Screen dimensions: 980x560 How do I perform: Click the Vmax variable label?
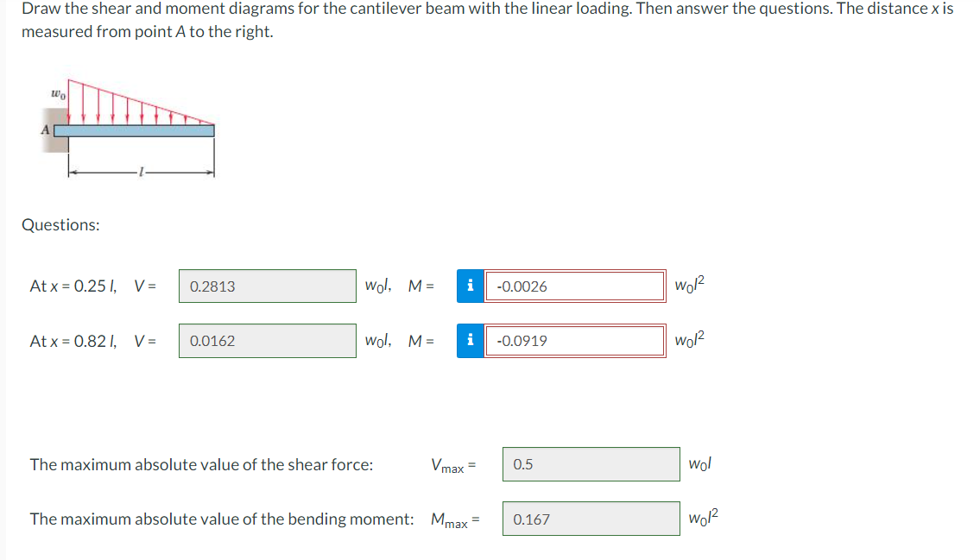[x=448, y=464]
